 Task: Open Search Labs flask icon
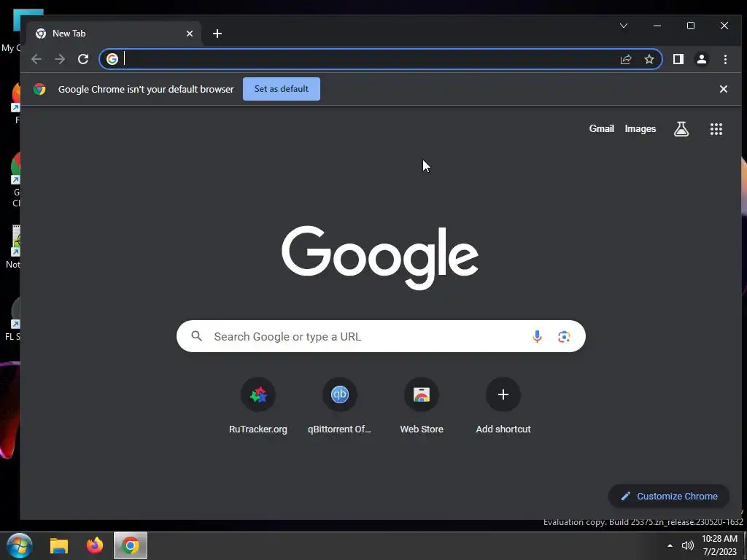pos(681,128)
